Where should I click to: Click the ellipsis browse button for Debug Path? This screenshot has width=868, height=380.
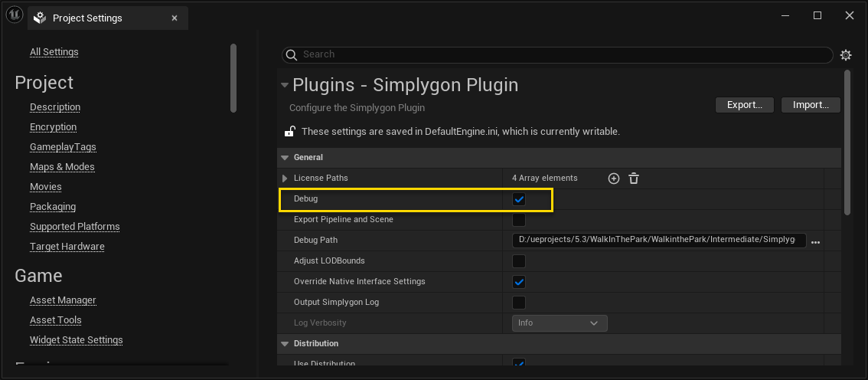click(x=815, y=241)
